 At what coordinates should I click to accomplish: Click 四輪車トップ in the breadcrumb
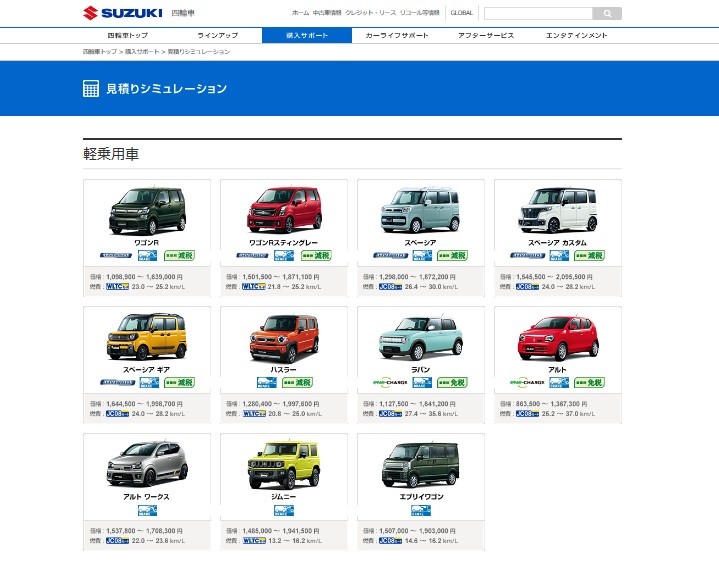tap(100, 52)
